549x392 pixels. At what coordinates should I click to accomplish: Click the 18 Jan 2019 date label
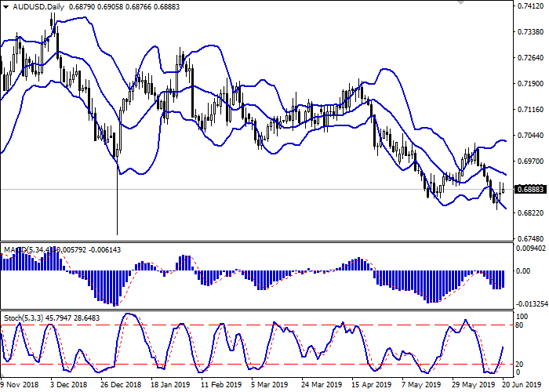(170, 385)
